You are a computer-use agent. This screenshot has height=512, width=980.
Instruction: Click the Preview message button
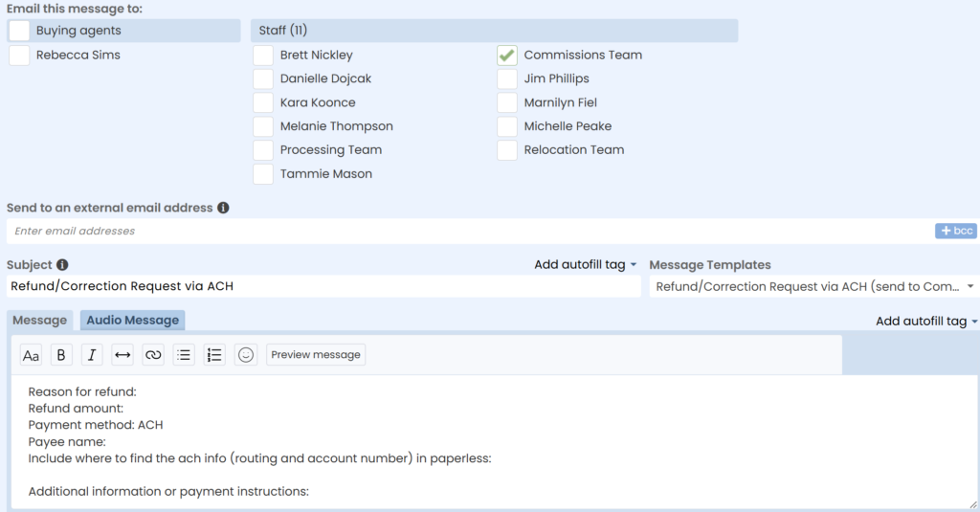click(316, 354)
